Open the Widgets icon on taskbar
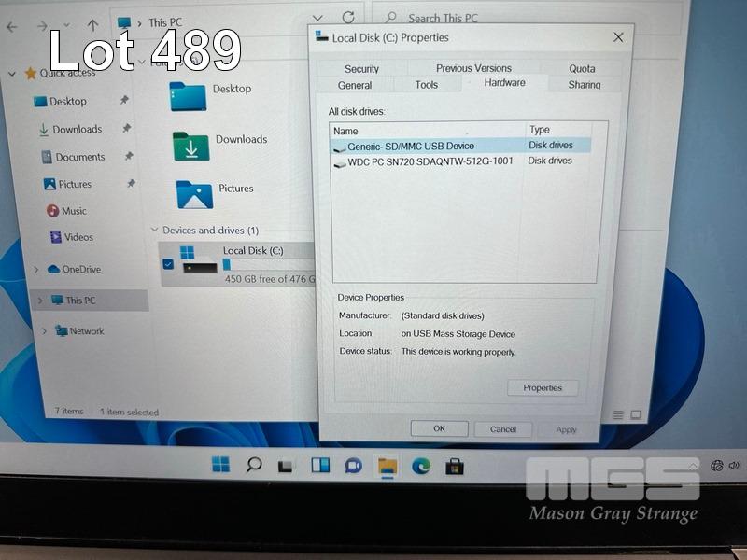Viewport: 747px width, 560px height. click(320, 465)
